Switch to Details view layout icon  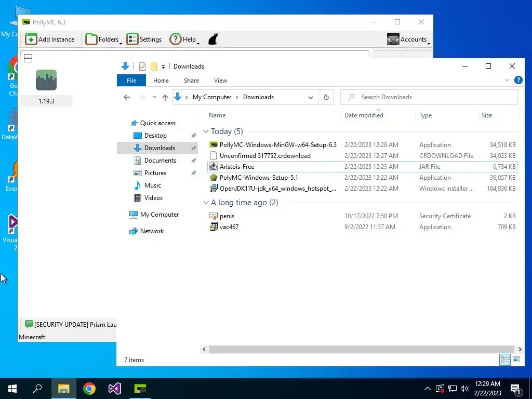(x=505, y=360)
